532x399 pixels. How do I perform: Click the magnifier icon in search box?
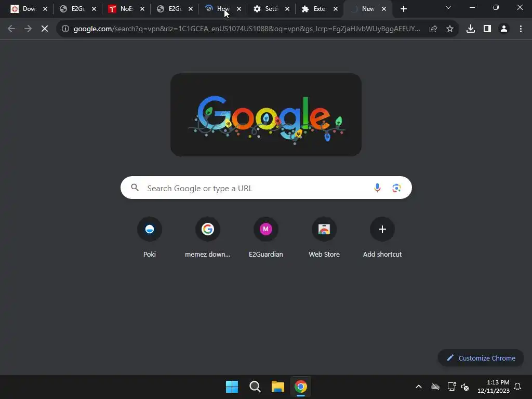point(135,187)
